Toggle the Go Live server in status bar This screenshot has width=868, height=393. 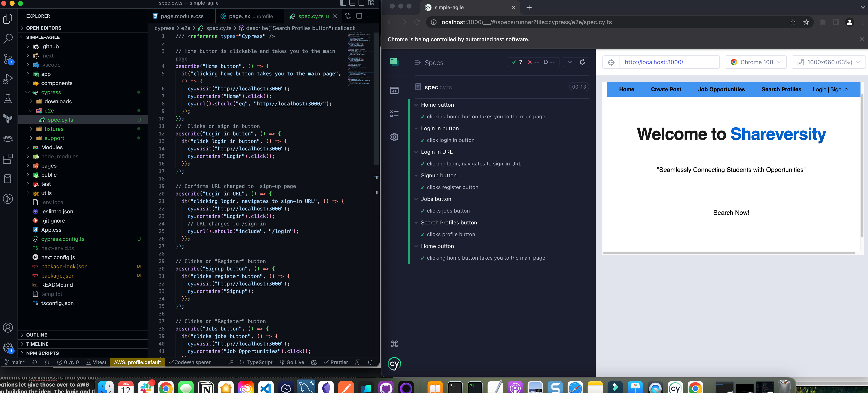292,362
